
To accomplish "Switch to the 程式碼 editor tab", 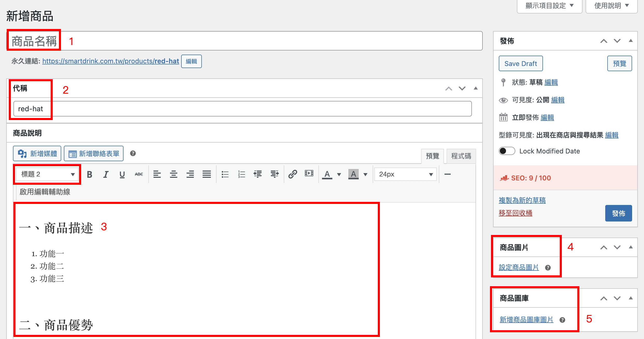I will pyautogui.click(x=461, y=156).
